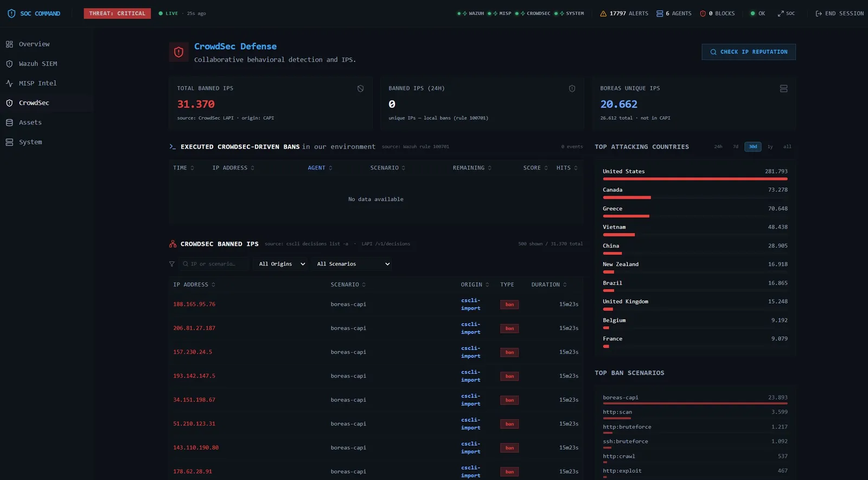Click the ban badge for 157.230.24.5
This screenshot has width=868, height=480.
click(x=509, y=352)
